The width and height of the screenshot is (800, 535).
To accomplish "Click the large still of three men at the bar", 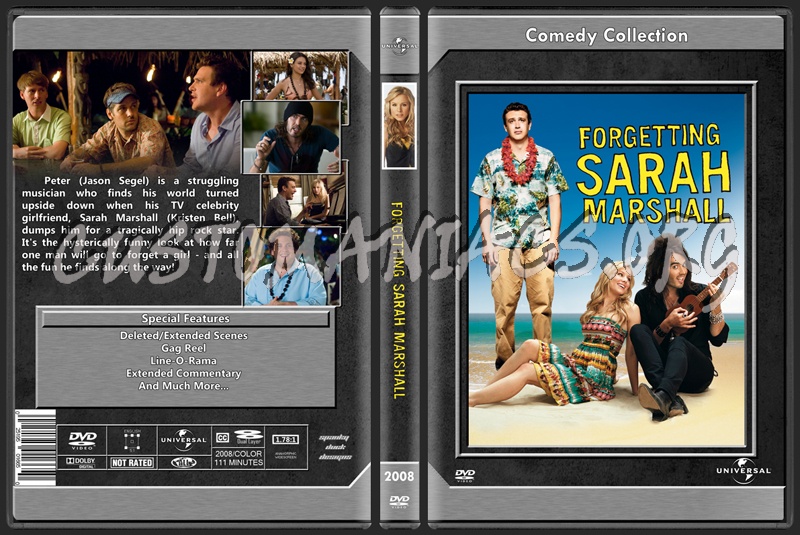I will tap(127, 112).
